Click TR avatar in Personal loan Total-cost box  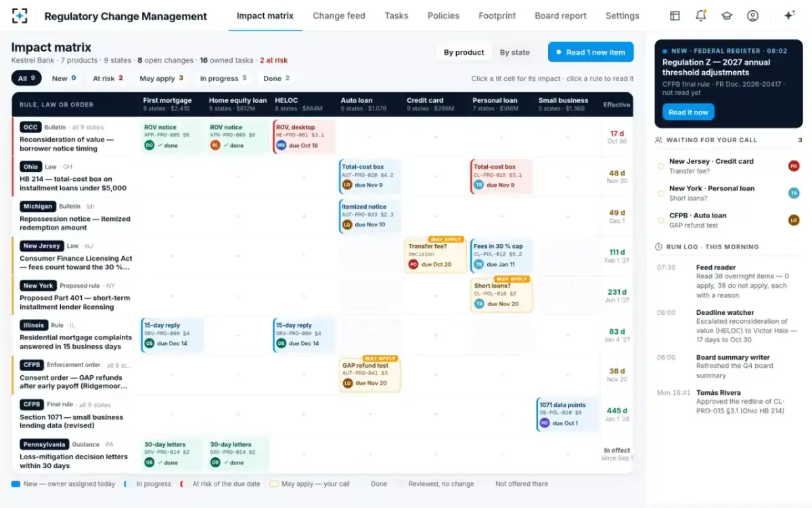click(479, 184)
